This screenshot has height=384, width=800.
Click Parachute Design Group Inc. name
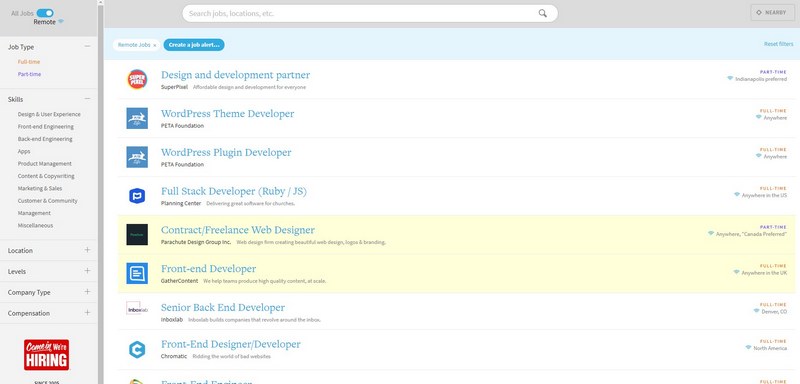(x=196, y=242)
